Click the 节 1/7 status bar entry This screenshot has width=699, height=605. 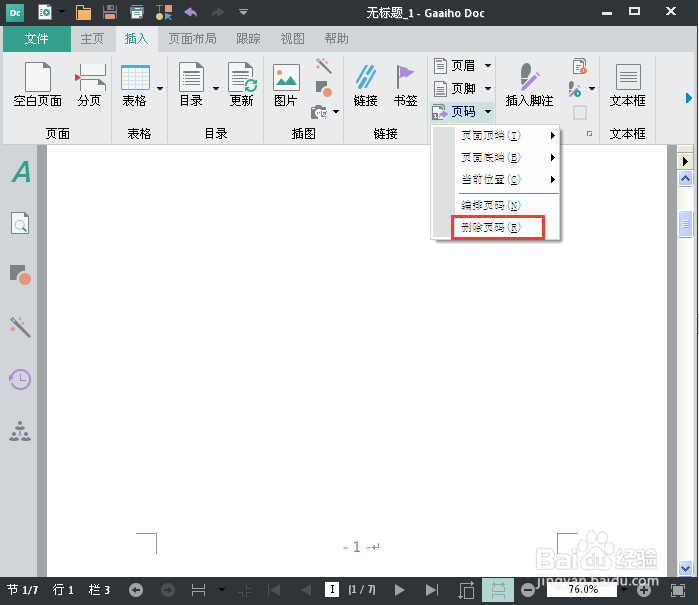point(23,590)
